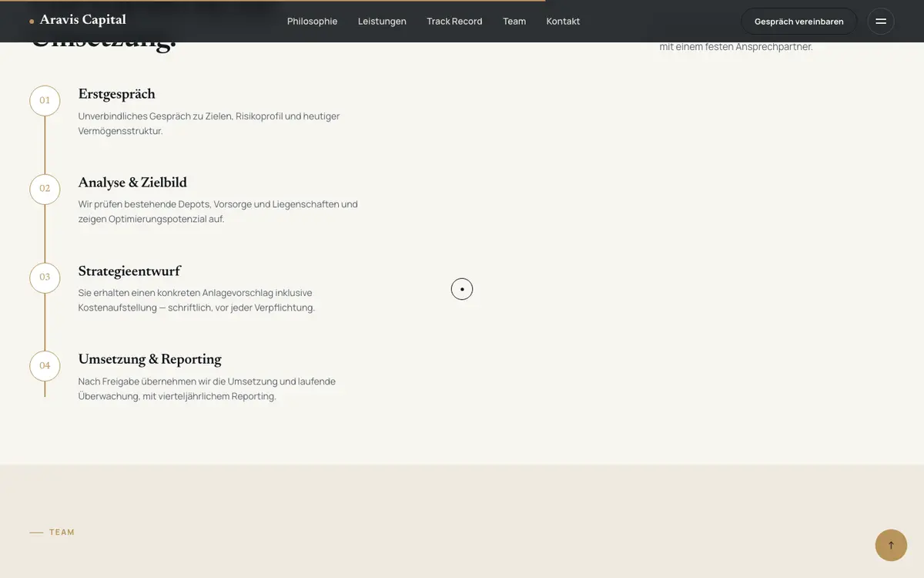Screen dimensions: 924x578
Task: Select the step 04 circle marker
Action: click(45, 365)
